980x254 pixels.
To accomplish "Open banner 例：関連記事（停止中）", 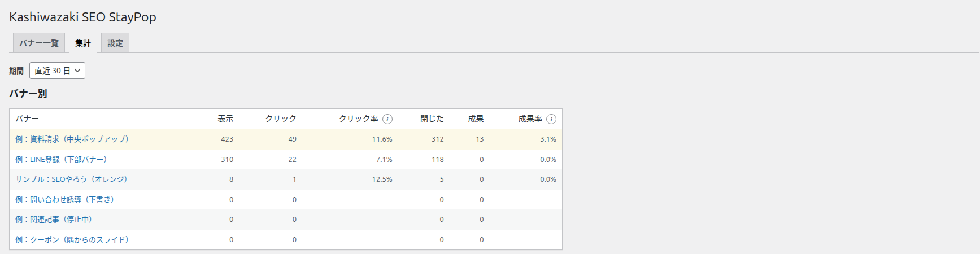I will click(54, 220).
